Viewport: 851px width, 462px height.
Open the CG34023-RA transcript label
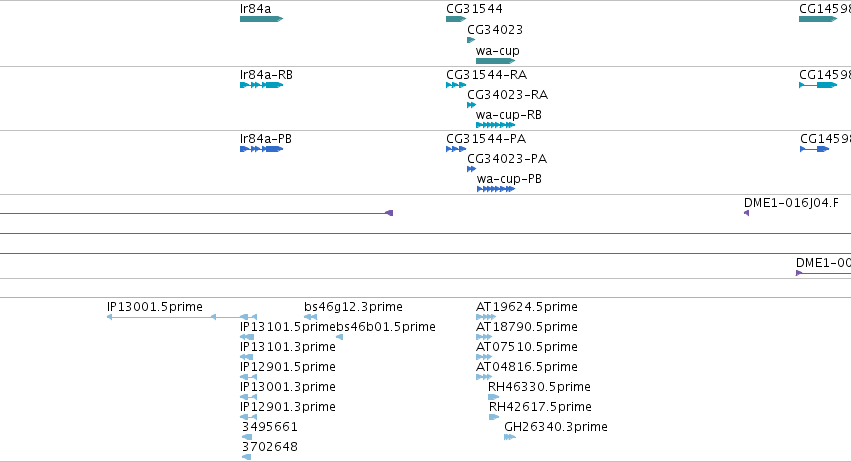pos(507,94)
